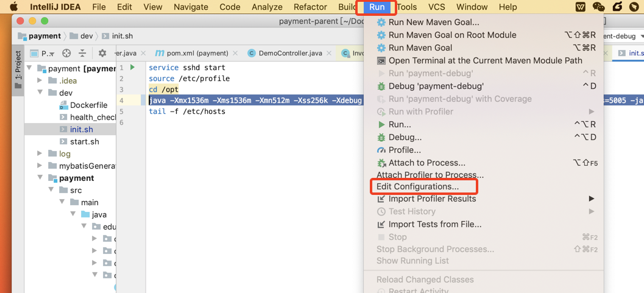Expand the log folder
The height and width of the screenshot is (293, 644).
click(x=40, y=154)
